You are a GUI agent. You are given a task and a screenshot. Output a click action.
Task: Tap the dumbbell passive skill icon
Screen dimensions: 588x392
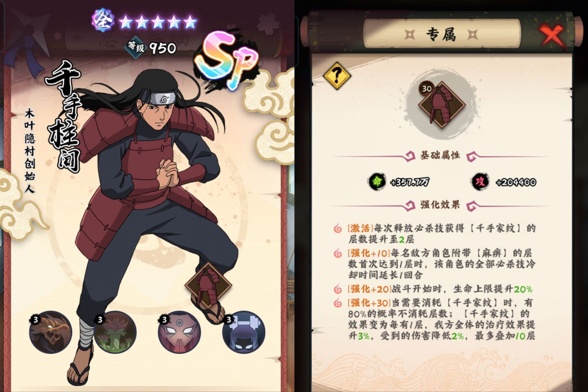pos(244,332)
